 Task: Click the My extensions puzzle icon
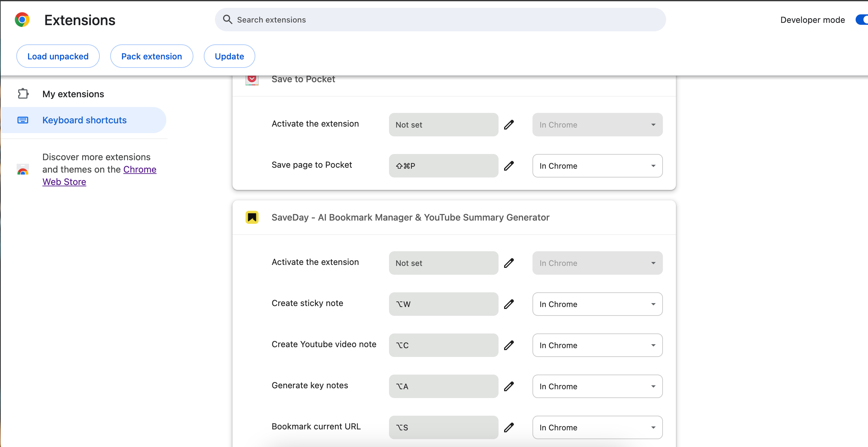click(23, 94)
